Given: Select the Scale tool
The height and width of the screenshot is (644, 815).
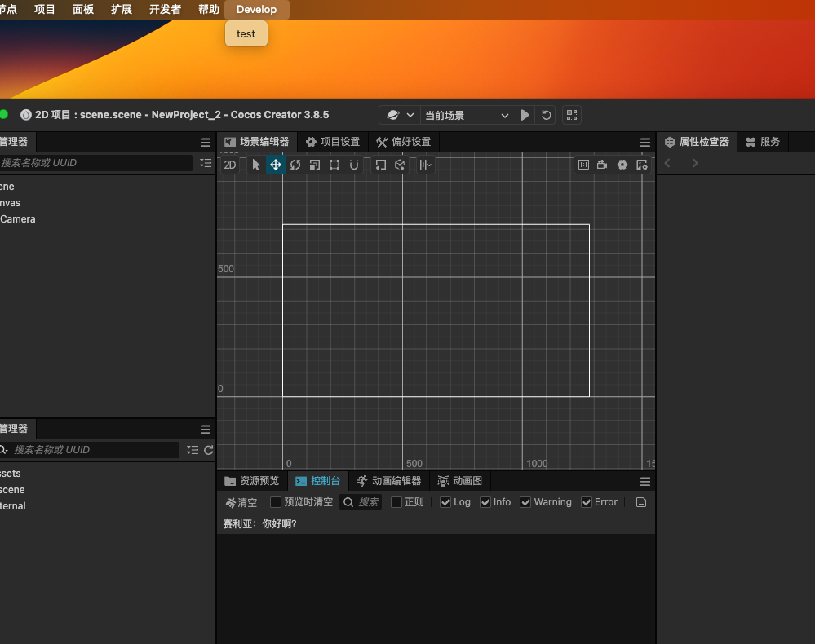Looking at the screenshot, I should tap(315, 165).
